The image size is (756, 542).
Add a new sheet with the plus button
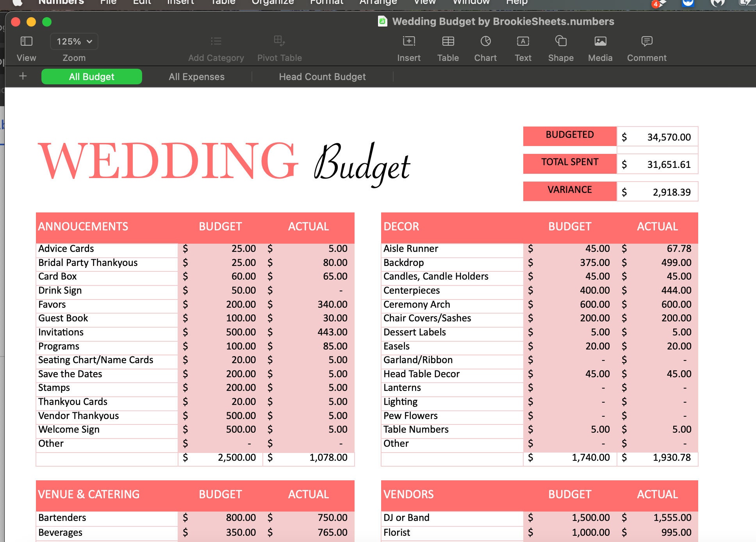pyautogui.click(x=23, y=76)
